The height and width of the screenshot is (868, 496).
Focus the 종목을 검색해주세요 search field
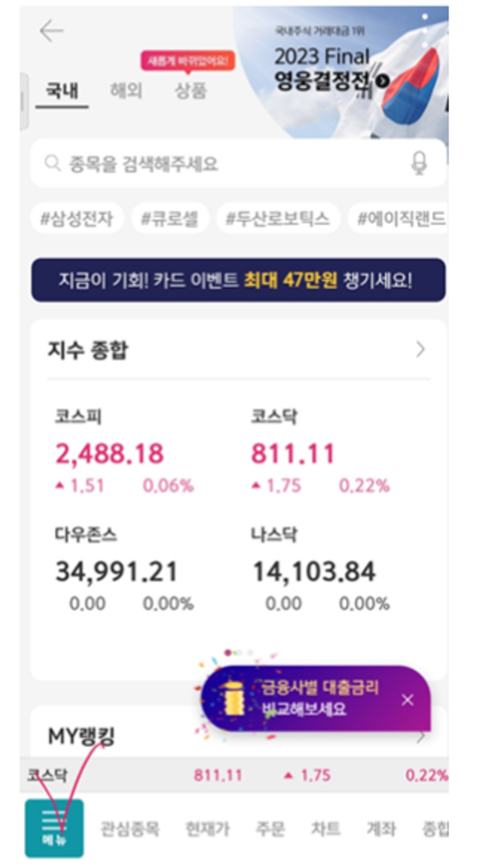tap(238, 163)
